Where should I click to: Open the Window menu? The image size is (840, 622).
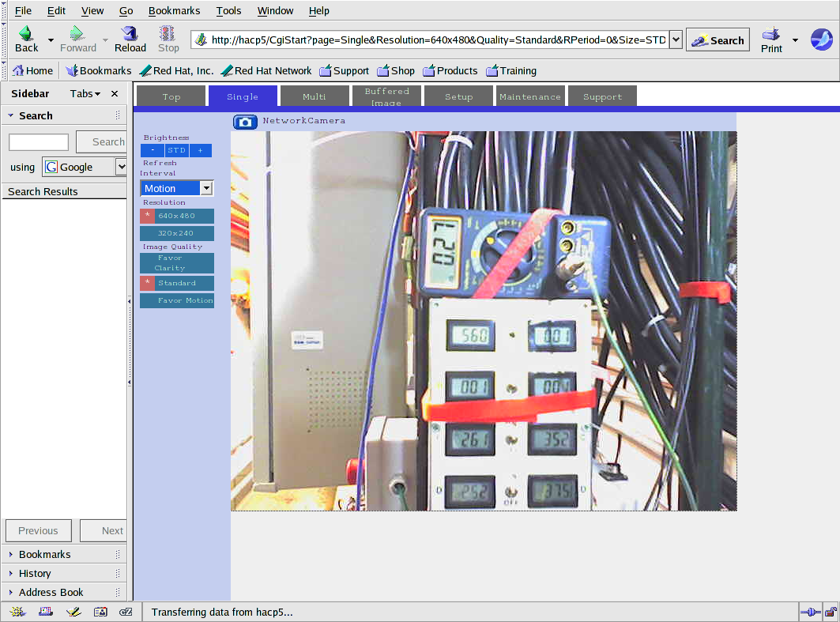(x=275, y=11)
